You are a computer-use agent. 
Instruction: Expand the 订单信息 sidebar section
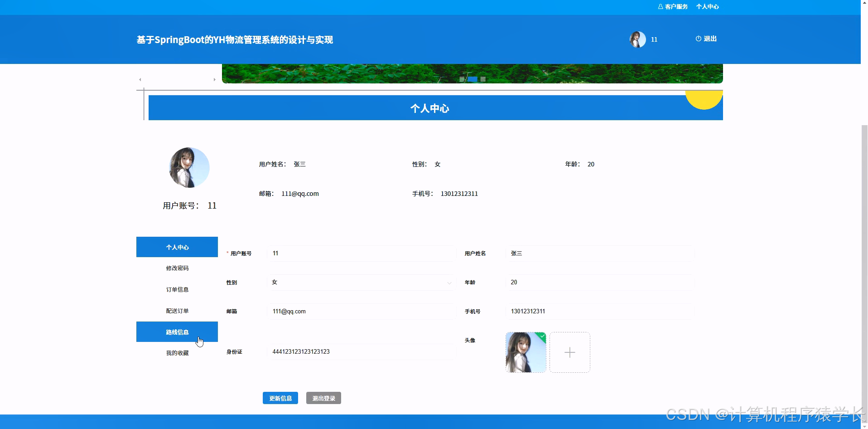coord(177,289)
